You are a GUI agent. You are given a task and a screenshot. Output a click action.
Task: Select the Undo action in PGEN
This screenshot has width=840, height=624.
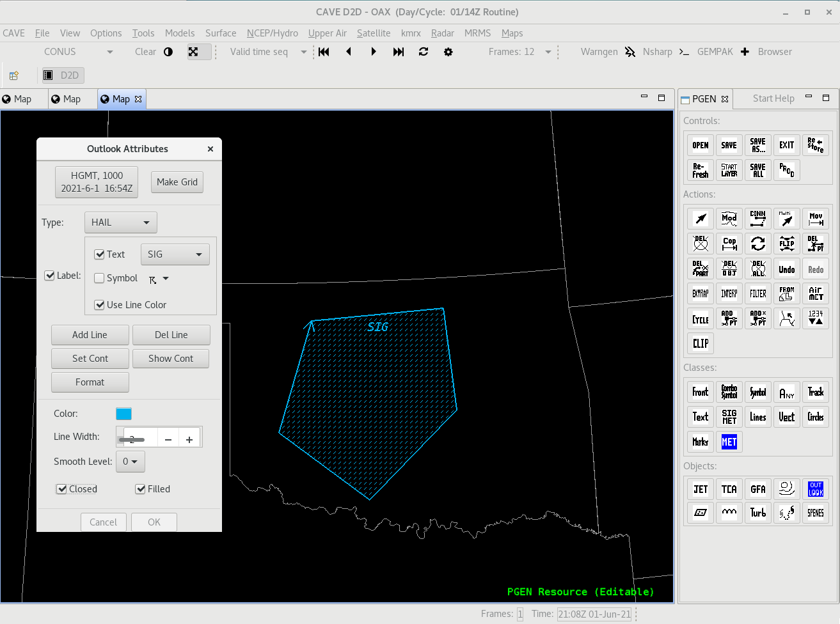786,269
